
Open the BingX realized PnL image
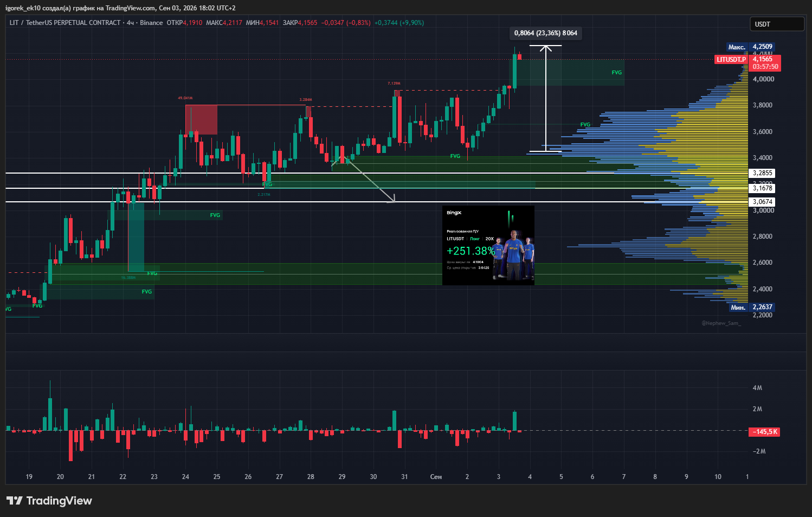(488, 245)
